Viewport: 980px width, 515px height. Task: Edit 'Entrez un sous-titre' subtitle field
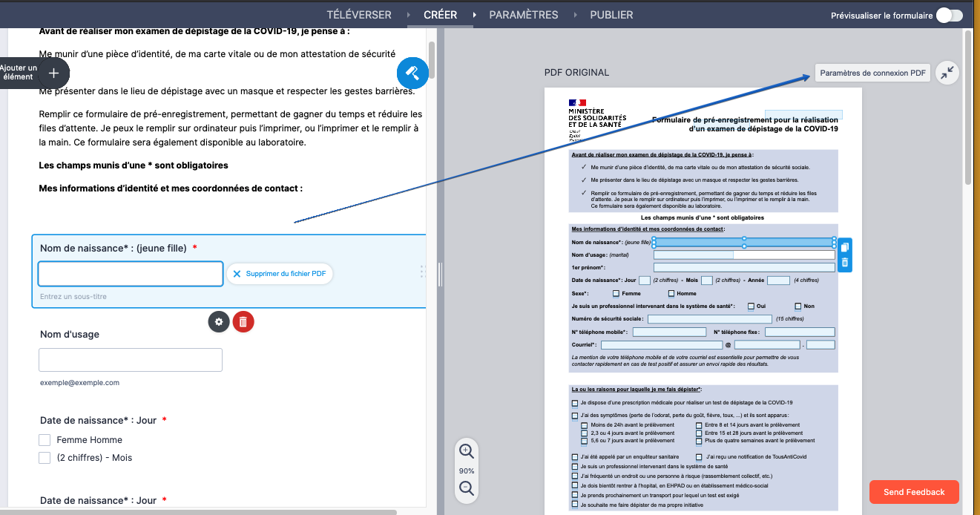(x=73, y=297)
